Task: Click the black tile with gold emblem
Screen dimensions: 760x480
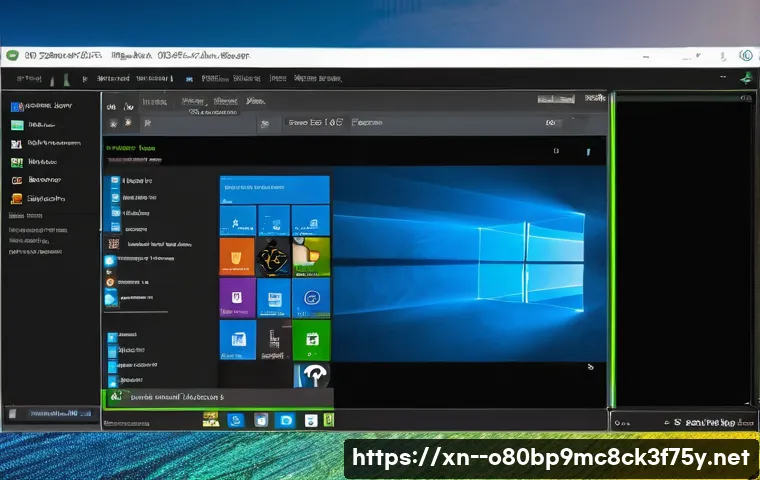Action: (274, 257)
